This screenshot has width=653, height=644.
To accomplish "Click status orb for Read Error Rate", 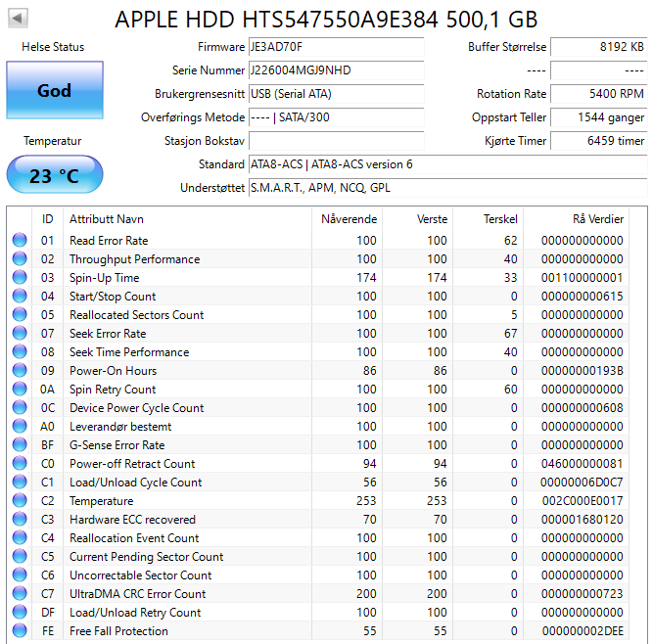I will [x=20, y=241].
